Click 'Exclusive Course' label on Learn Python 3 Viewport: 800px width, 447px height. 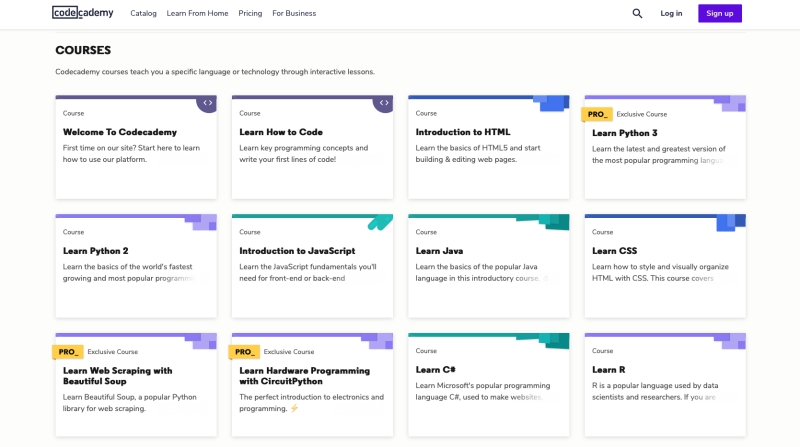pos(641,114)
